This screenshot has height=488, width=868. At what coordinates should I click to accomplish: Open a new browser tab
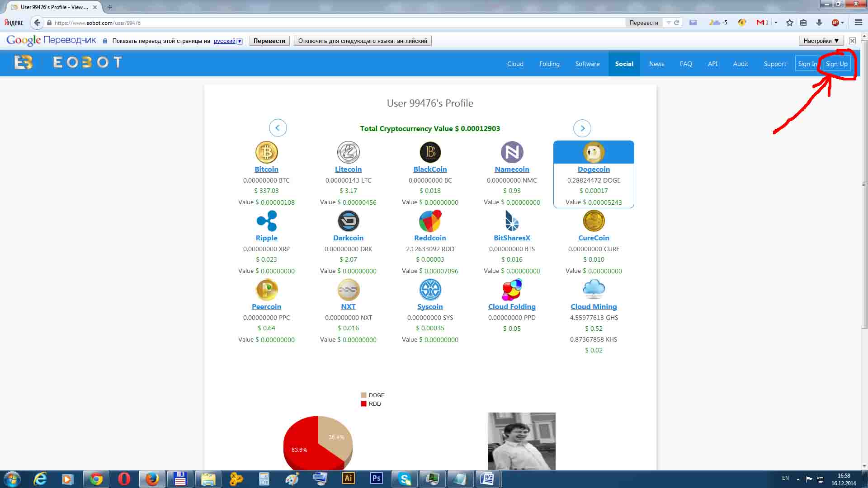(109, 7)
